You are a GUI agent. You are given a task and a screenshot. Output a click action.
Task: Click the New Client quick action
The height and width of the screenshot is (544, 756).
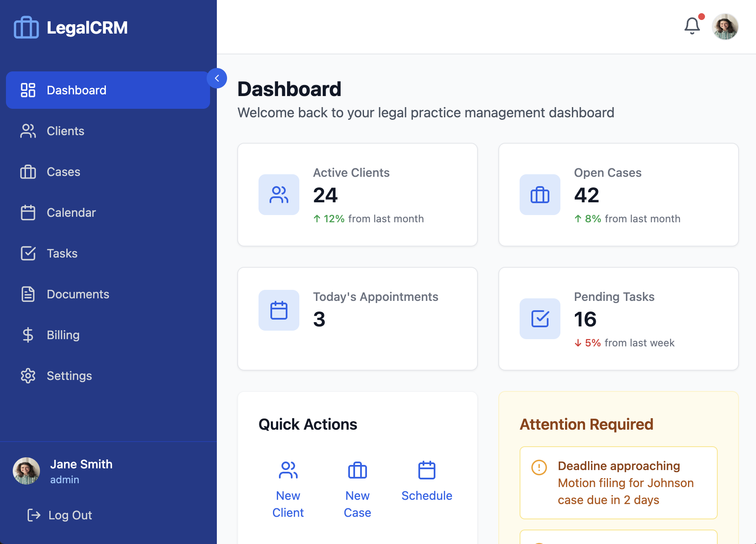tap(288, 490)
